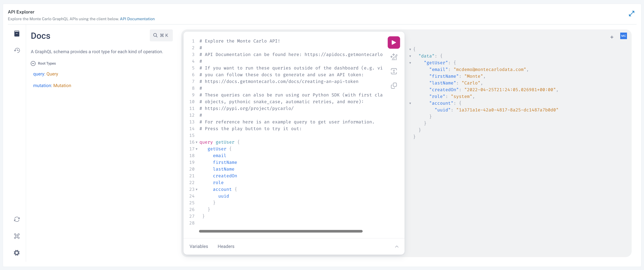Open the keyboard shortcuts dialog
The image size is (644, 270).
[x=17, y=236]
